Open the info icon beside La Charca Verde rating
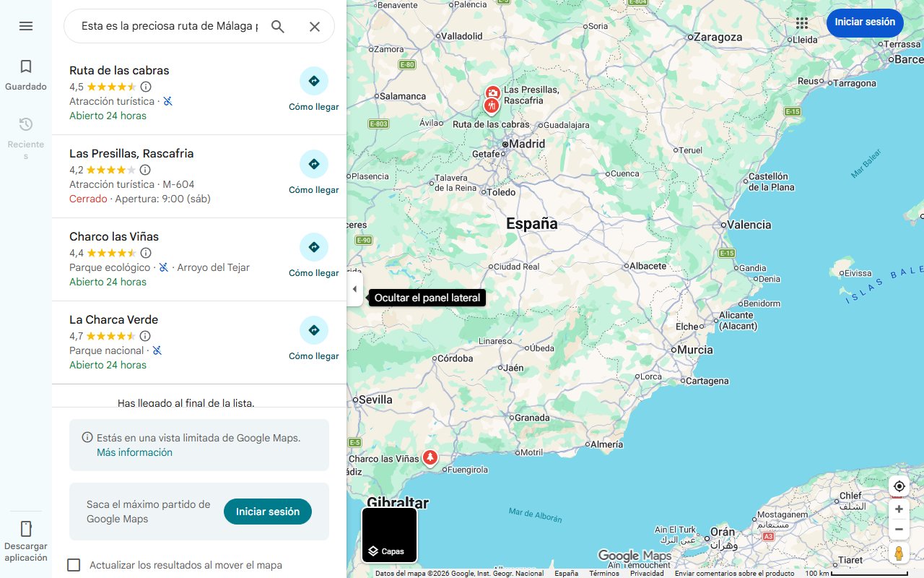The height and width of the screenshot is (578, 924). coord(146,335)
